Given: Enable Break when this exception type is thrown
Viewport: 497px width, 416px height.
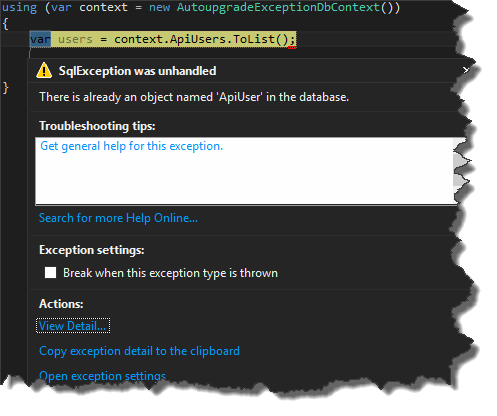Looking at the screenshot, I should (x=51, y=273).
